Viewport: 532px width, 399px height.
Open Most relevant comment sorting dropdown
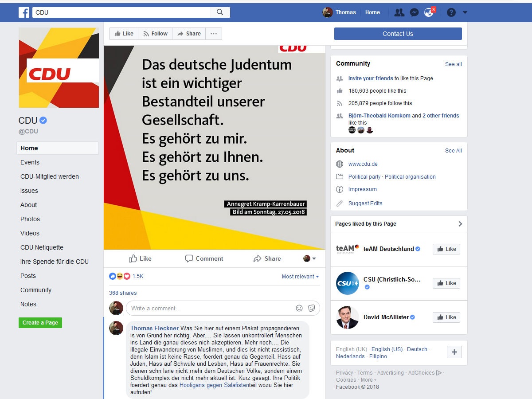(x=301, y=277)
